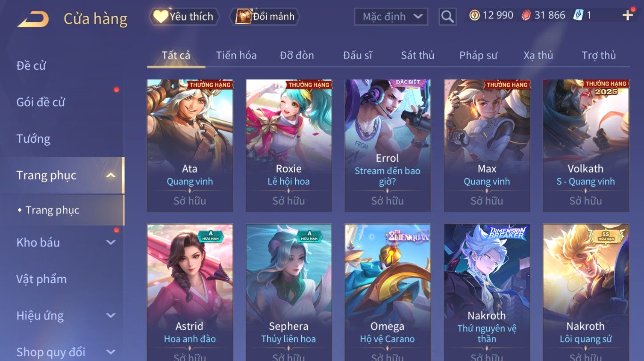Click the plus icon to add currency
The image size is (644, 361).
point(627,15)
